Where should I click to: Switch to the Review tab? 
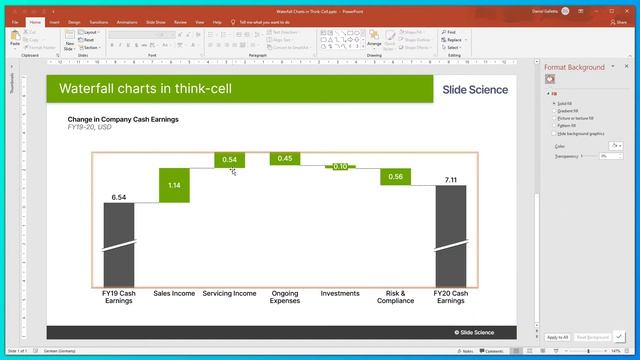pos(180,22)
